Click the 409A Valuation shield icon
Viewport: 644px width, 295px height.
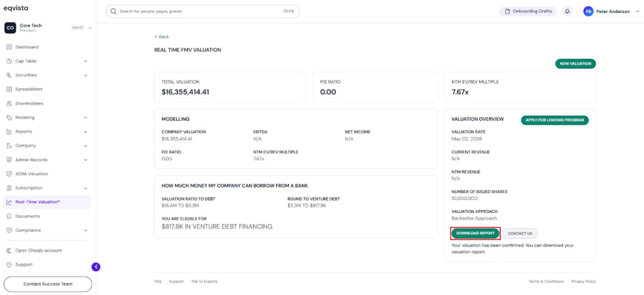(9, 174)
